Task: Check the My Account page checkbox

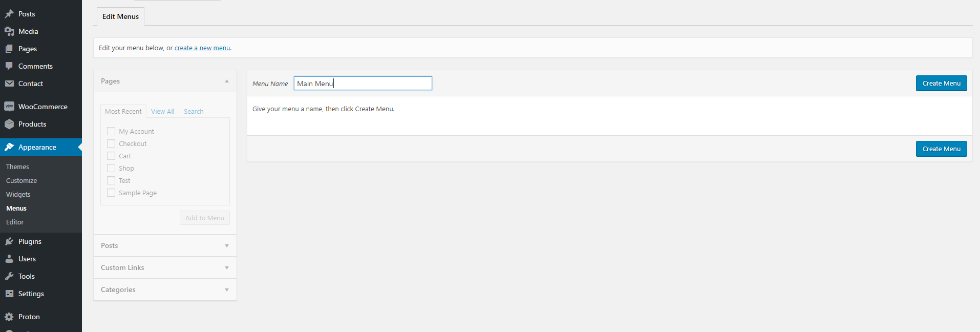Action: (111, 131)
